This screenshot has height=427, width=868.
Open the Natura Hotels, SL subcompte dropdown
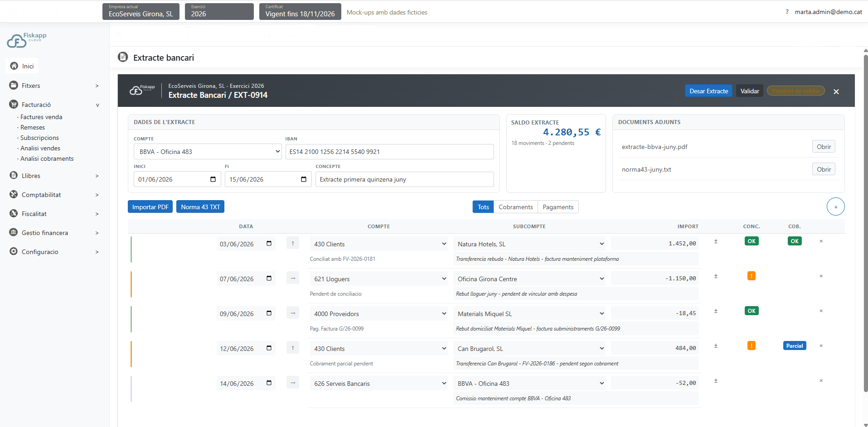(x=529, y=244)
